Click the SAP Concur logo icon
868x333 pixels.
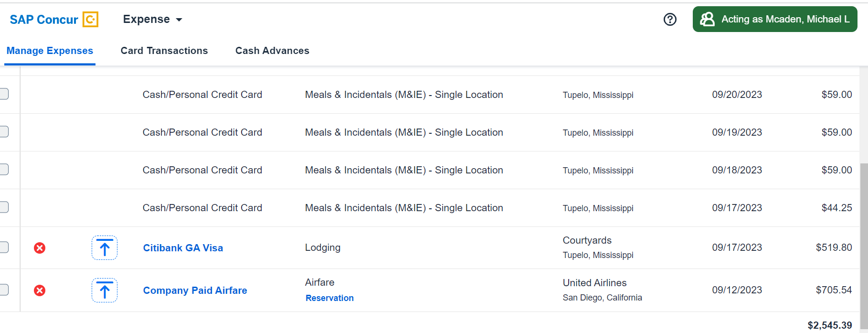pos(90,20)
